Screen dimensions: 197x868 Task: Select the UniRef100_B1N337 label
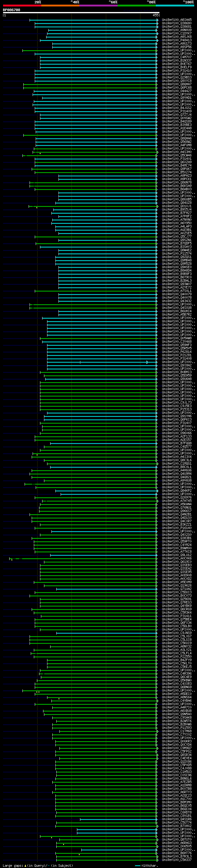point(176,61)
